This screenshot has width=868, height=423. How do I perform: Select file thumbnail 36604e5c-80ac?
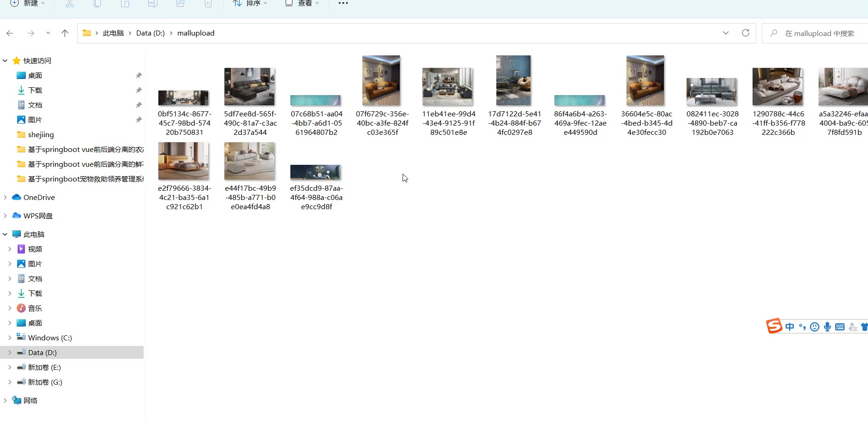pos(645,81)
